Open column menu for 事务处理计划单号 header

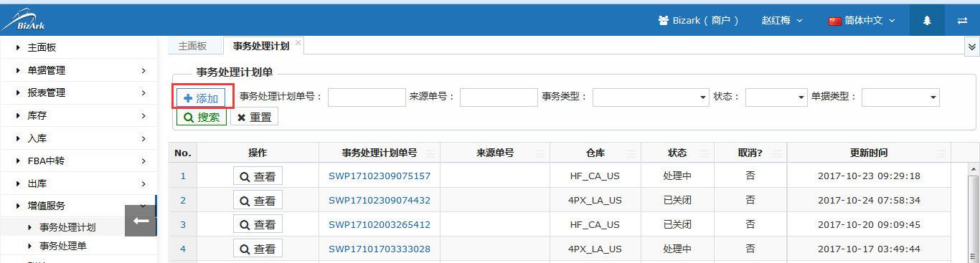430,153
